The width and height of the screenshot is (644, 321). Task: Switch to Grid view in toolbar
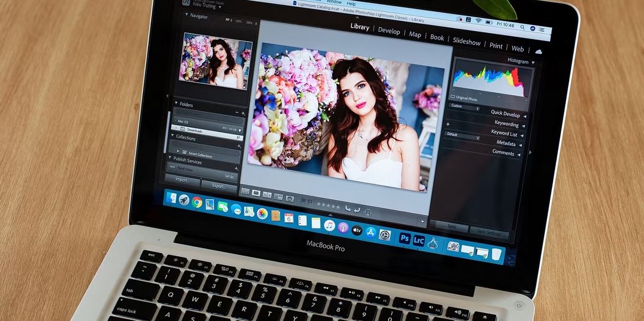tap(245, 191)
